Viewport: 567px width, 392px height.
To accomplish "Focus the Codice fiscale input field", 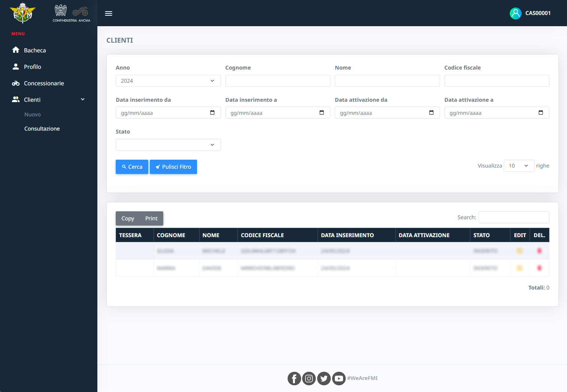I will pyautogui.click(x=497, y=81).
